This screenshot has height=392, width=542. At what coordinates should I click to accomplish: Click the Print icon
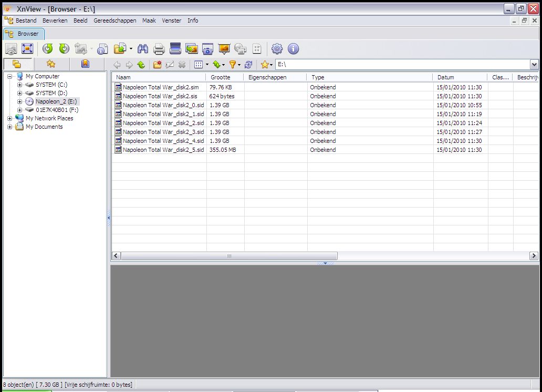(x=159, y=49)
